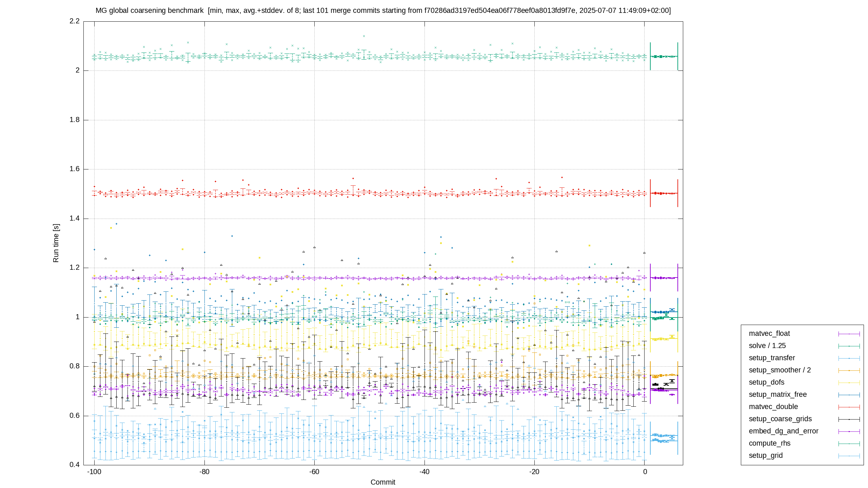Click the setup_transfer legend line sample
The width and height of the screenshot is (868, 488).
[x=849, y=358]
